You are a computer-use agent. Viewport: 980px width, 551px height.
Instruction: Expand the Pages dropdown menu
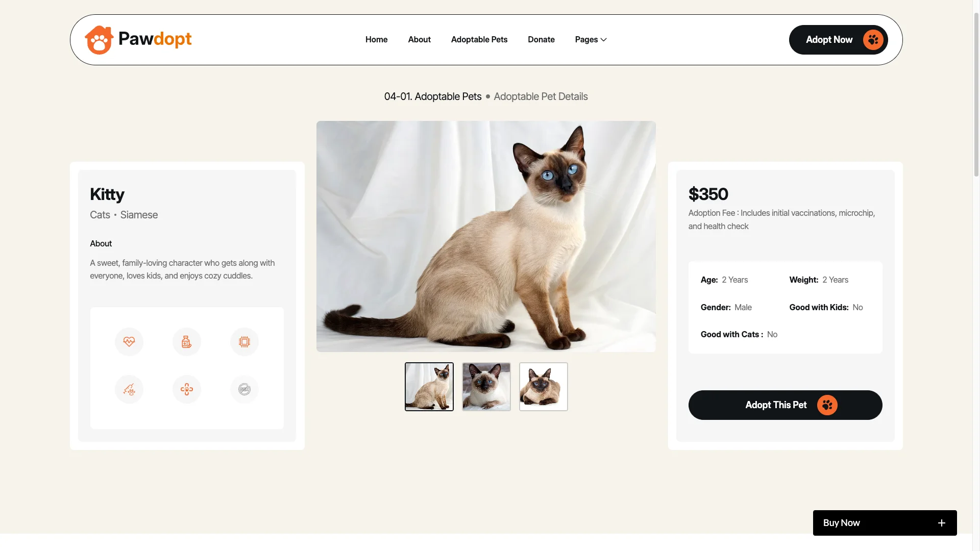[591, 40]
